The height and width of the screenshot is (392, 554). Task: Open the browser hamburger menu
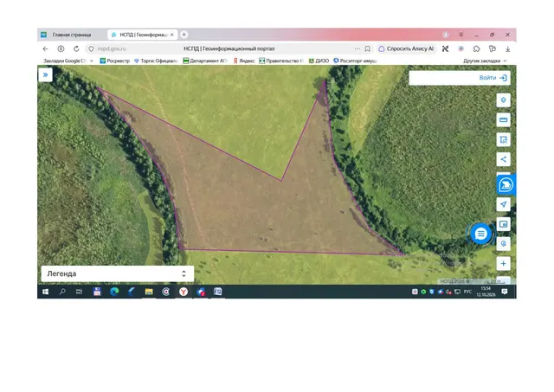coord(461,35)
